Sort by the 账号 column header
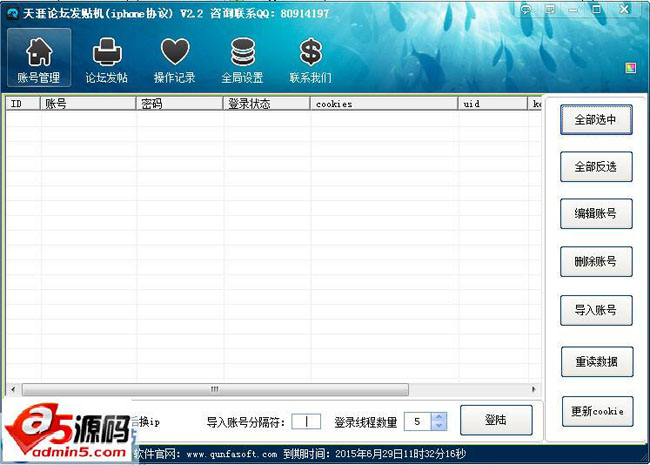The height and width of the screenshot is (465, 650). pyautogui.click(x=88, y=104)
